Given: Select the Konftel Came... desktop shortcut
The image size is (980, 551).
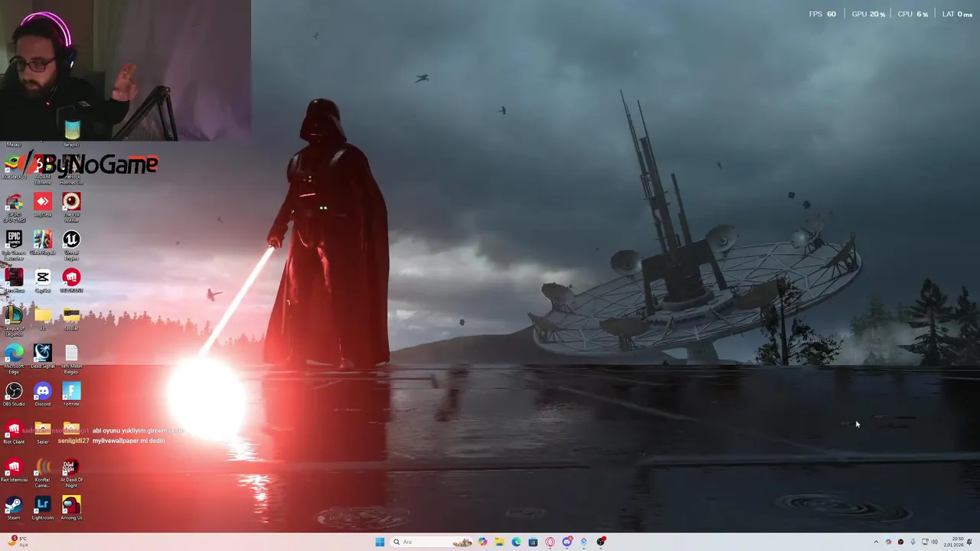Looking at the screenshot, I should (x=43, y=472).
